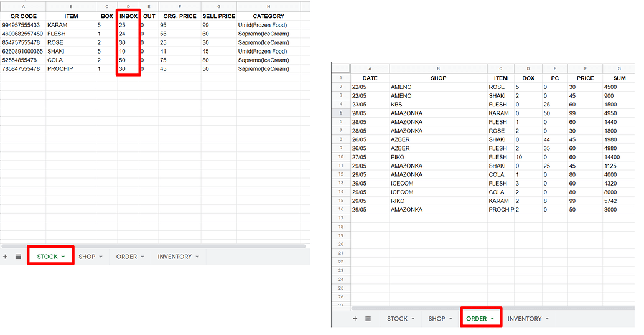
Task: Open the dropdown arrow on the active STOCK tab
Action: click(x=63, y=257)
